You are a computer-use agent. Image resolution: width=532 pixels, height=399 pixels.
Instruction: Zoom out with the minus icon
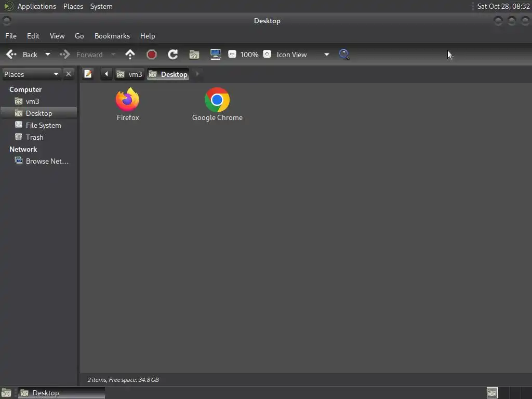pos(232,54)
